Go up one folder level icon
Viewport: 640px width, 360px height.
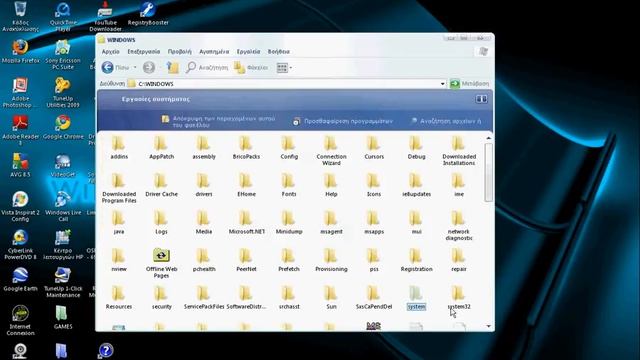[173, 67]
